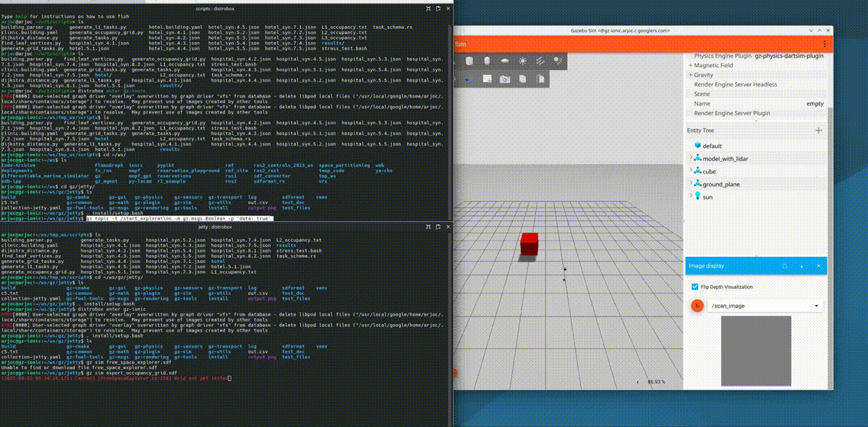Add a point light to the scene

[522, 61]
